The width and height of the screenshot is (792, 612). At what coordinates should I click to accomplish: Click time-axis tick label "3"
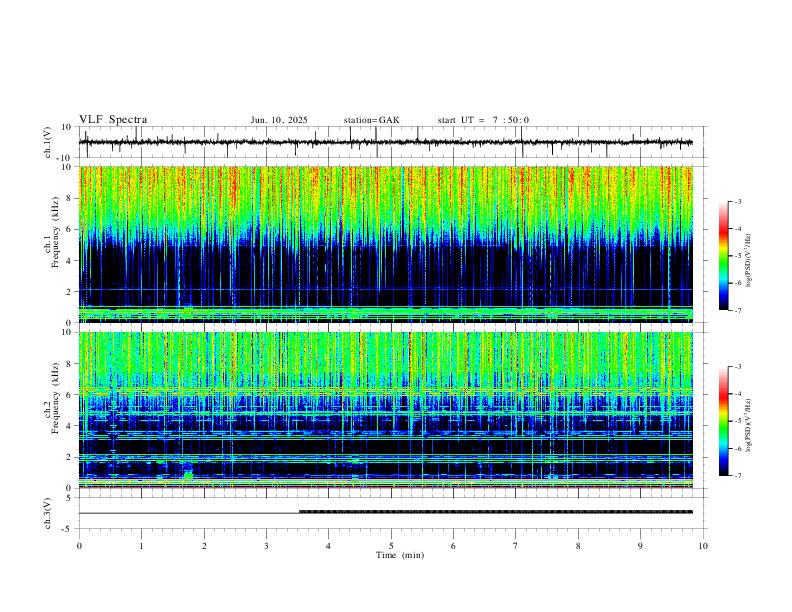266,546
